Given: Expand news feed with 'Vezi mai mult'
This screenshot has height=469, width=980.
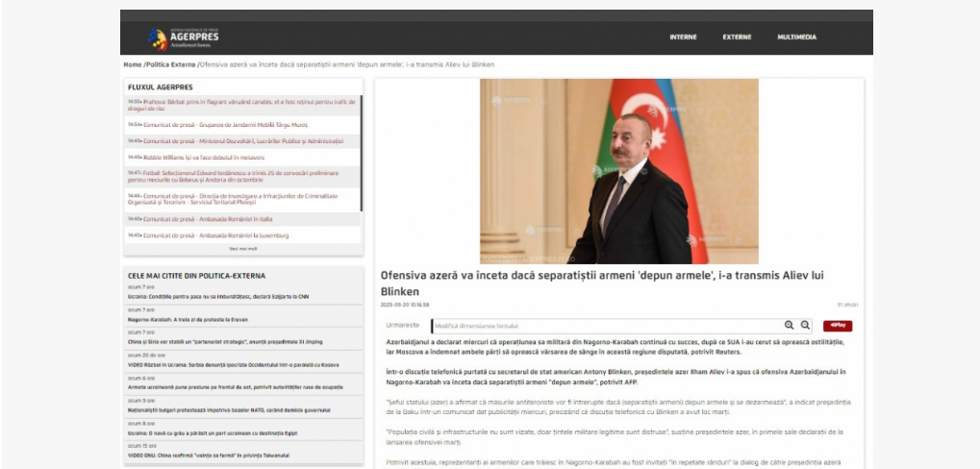Looking at the screenshot, I should click(x=243, y=248).
